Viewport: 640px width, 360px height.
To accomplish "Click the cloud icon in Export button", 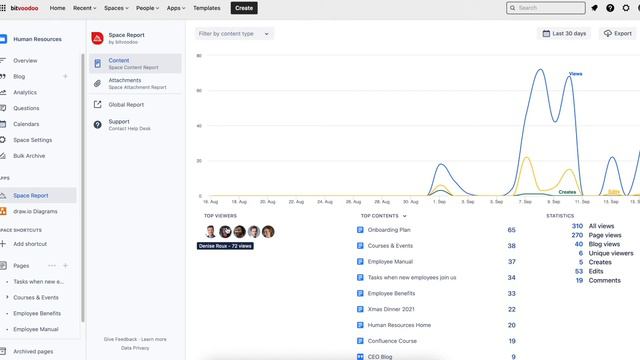I will tap(608, 33).
